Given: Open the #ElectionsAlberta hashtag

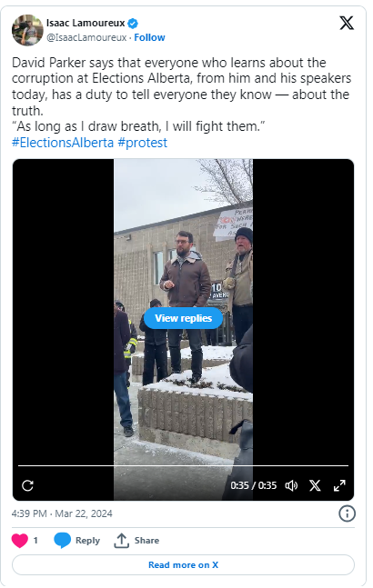Looking at the screenshot, I should click(63, 143).
